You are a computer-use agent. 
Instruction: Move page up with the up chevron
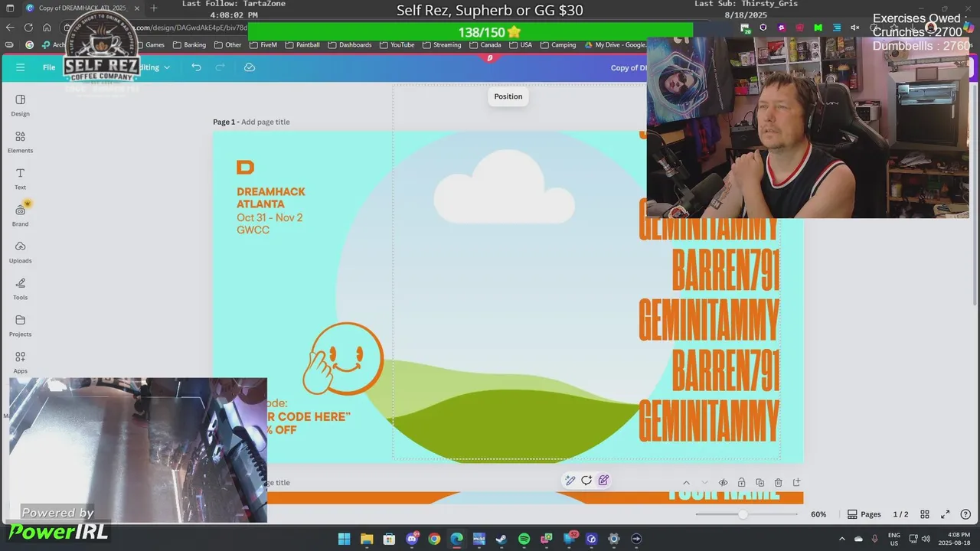(686, 482)
